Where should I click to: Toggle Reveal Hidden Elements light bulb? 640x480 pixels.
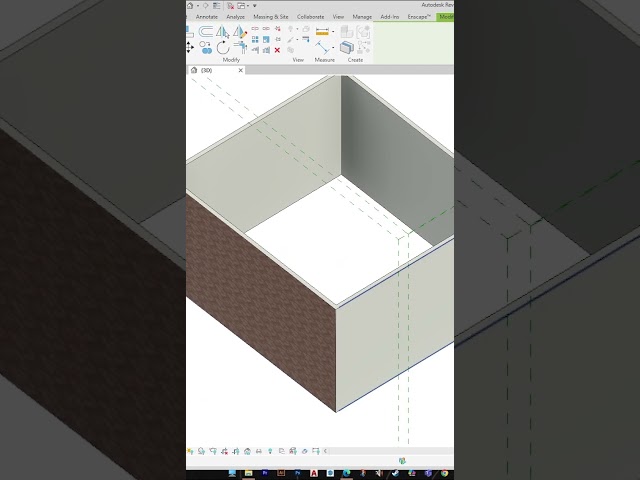270,451
